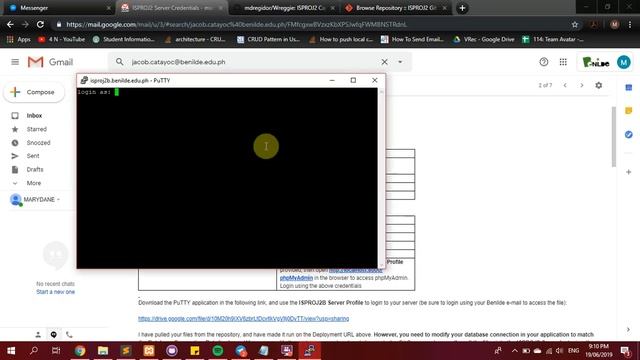Go back in browser
Image resolution: width=640 pixels, height=360 pixels.
pos(10,24)
